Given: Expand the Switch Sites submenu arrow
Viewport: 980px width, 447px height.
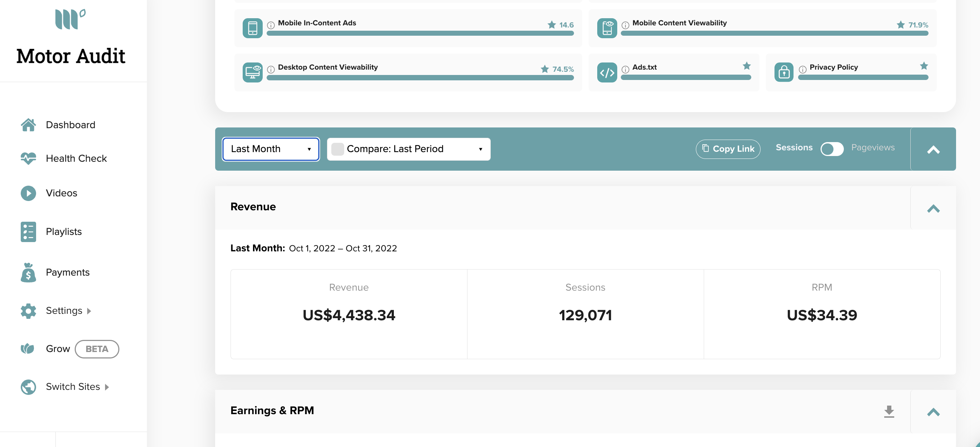Looking at the screenshot, I should (107, 387).
